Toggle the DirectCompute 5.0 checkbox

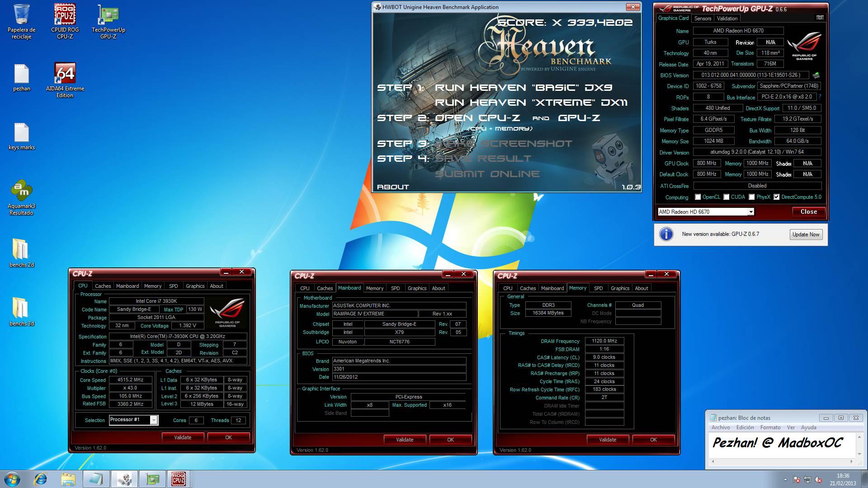point(776,197)
